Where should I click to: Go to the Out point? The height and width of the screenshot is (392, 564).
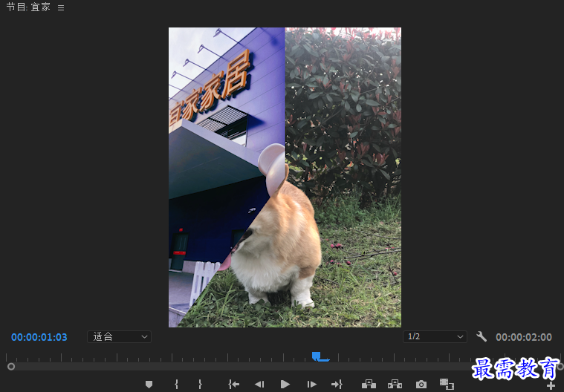337,384
